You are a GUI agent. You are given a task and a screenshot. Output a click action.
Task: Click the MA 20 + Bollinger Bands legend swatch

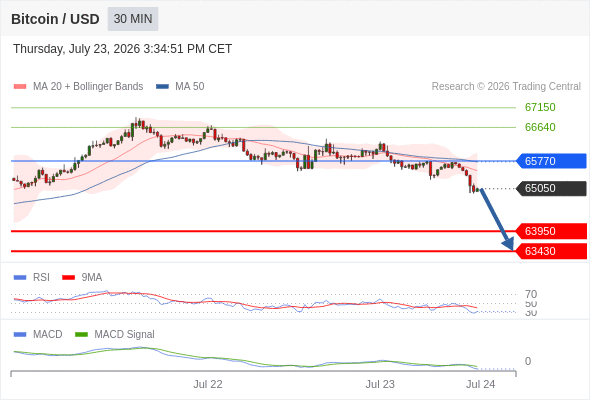tap(20, 87)
